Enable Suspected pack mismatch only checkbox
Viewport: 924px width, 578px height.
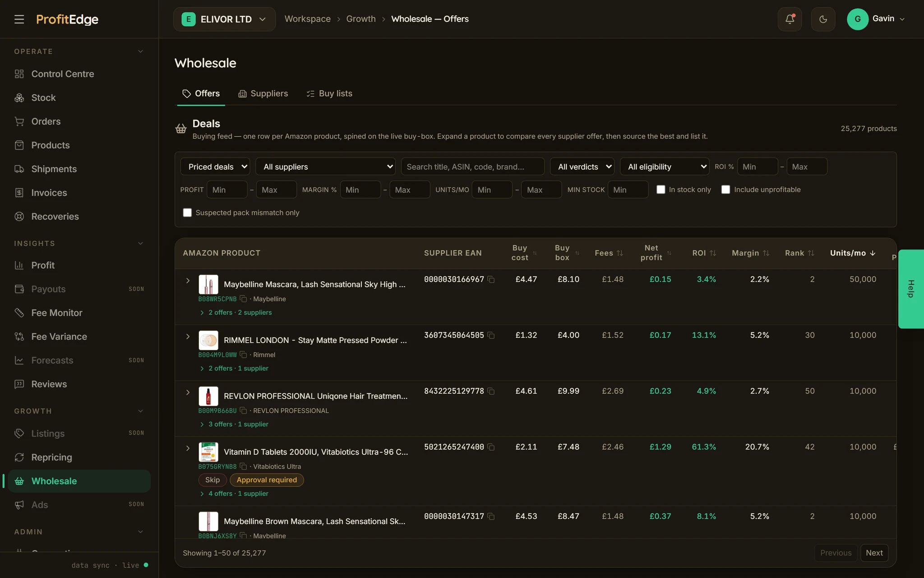click(187, 213)
